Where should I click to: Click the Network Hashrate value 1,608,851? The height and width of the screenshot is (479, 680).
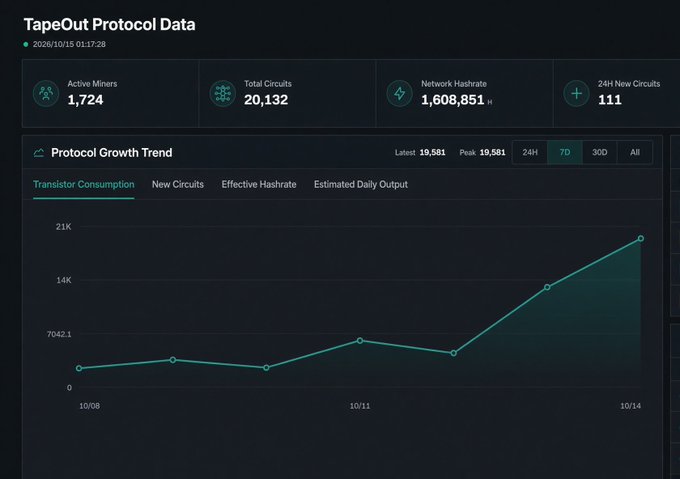(452, 100)
